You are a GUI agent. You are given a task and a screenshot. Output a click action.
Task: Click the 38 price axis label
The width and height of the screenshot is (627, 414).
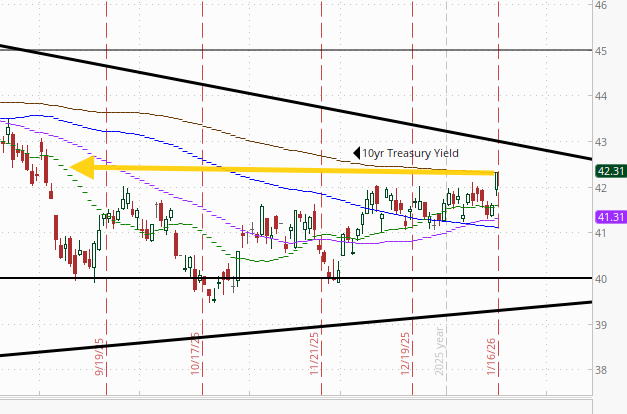(x=601, y=370)
